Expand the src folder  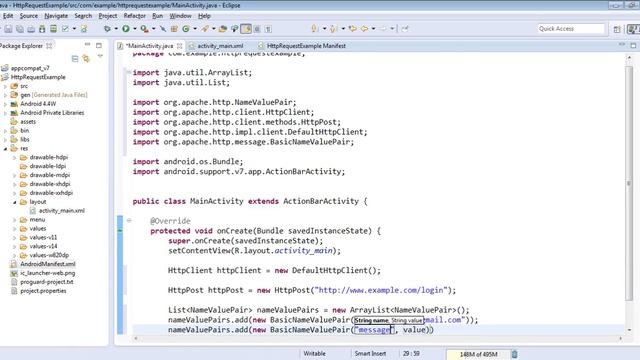pos(5,86)
